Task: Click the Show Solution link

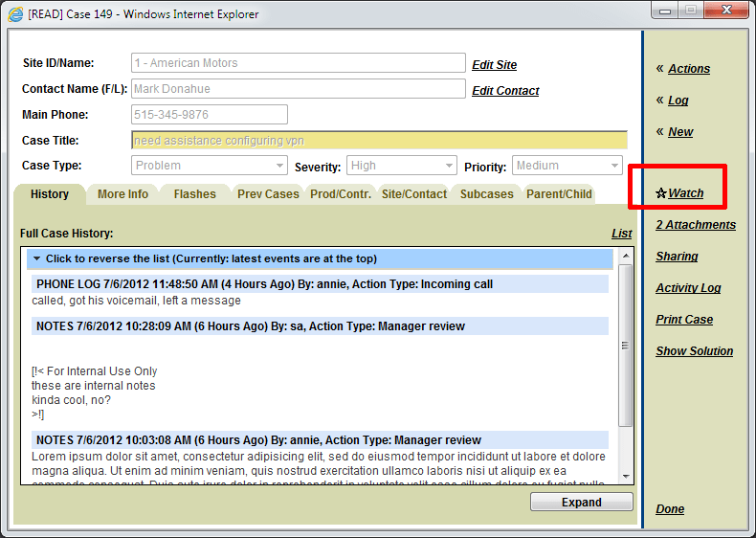Action: click(695, 351)
